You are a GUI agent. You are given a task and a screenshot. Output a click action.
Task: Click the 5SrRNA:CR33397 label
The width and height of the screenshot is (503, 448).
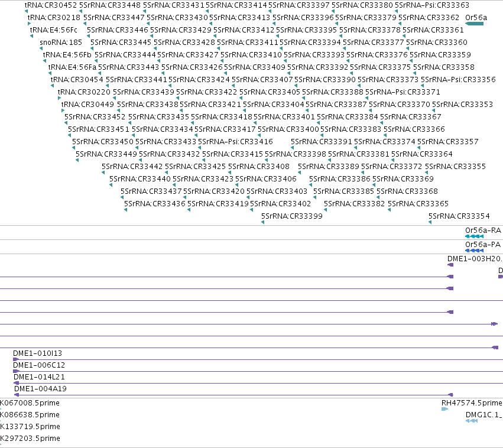tap(299, 5)
